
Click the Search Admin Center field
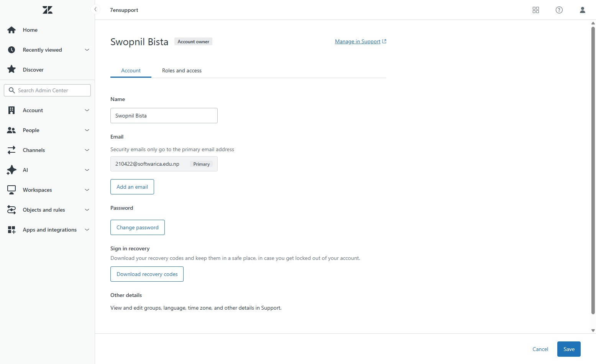point(52,90)
